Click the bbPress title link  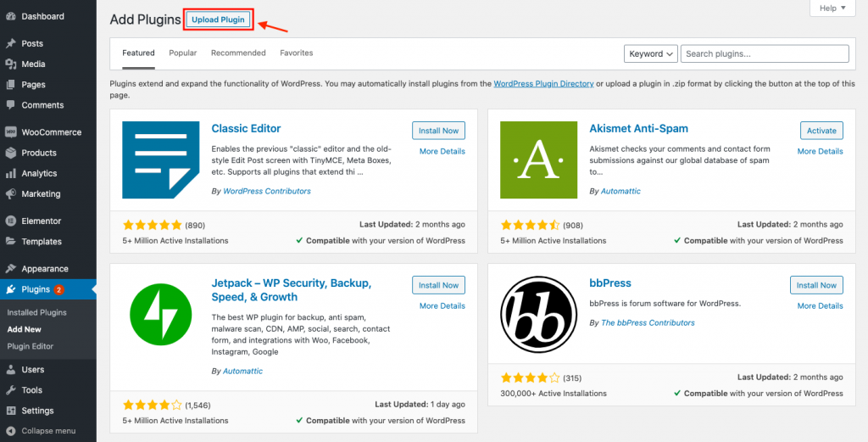click(x=610, y=283)
